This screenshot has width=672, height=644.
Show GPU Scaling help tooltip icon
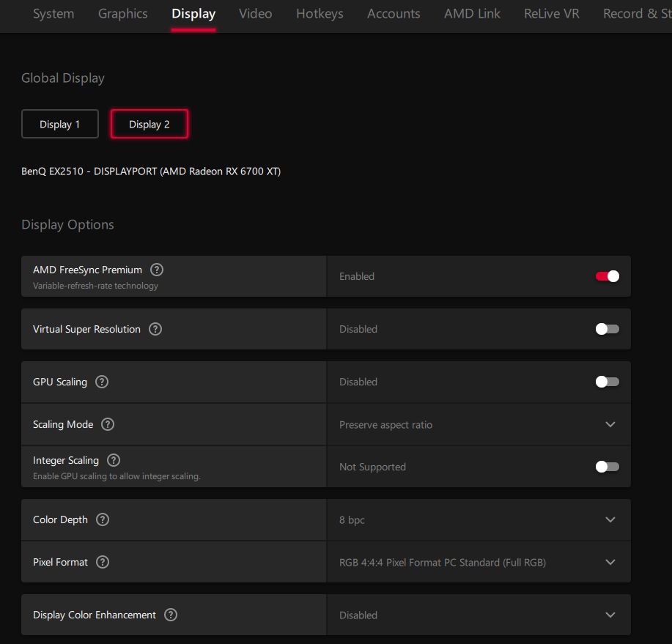102,382
